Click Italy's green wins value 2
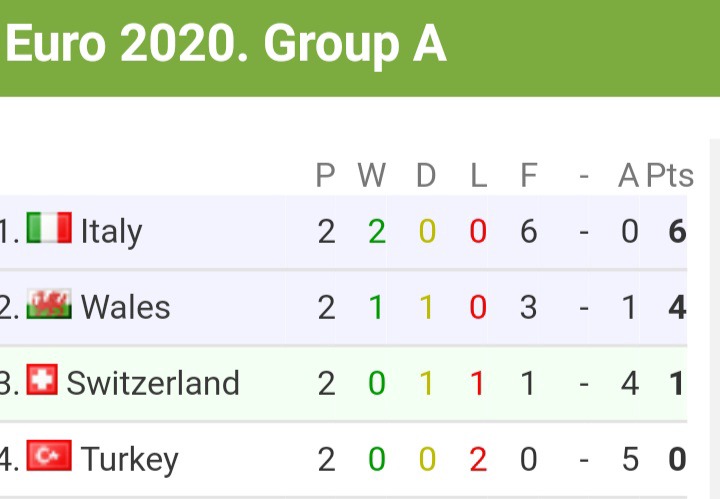This screenshot has width=720, height=499. tap(376, 232)
